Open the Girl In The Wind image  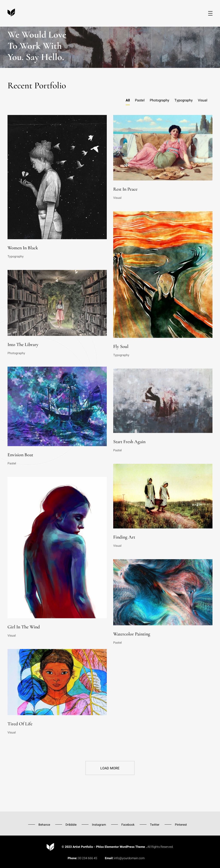click(x=57, y=547)
